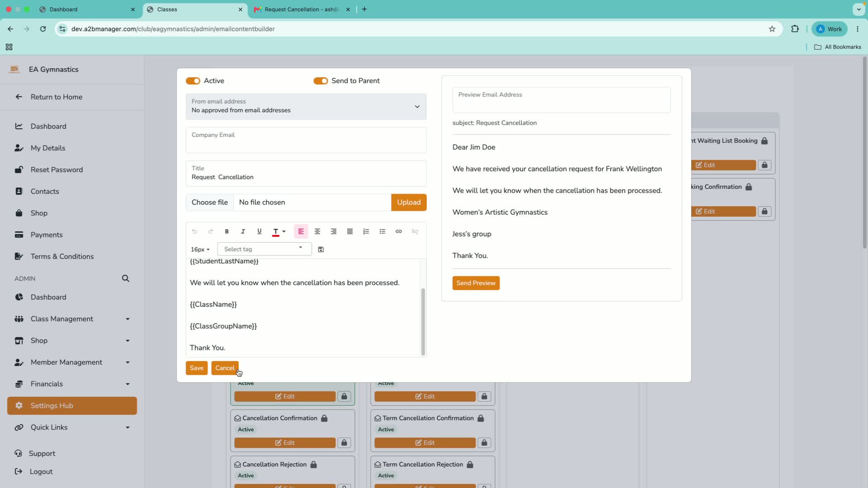Viewport: 868px width, 488px height.
Task: Insert a bulleted list
Action: click(x=382, y=231)
